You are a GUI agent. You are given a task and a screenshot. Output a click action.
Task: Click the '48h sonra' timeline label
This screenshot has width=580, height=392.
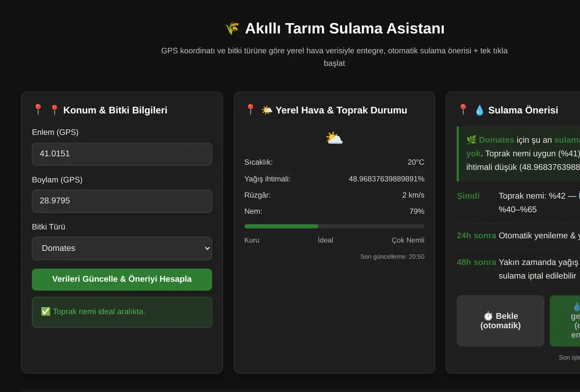(x=477, y=262)
